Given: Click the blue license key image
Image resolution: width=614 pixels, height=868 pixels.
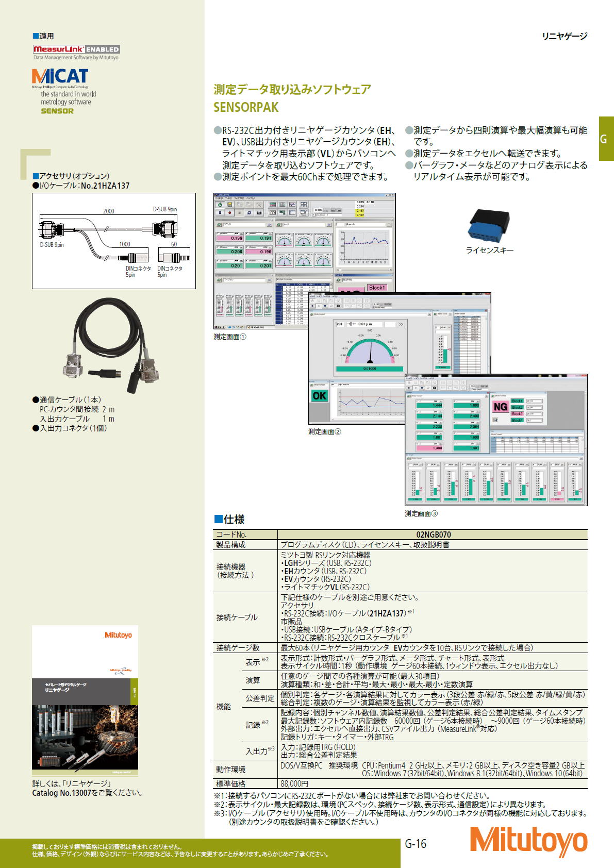Looking at the screenshot, I should [488, 225].
